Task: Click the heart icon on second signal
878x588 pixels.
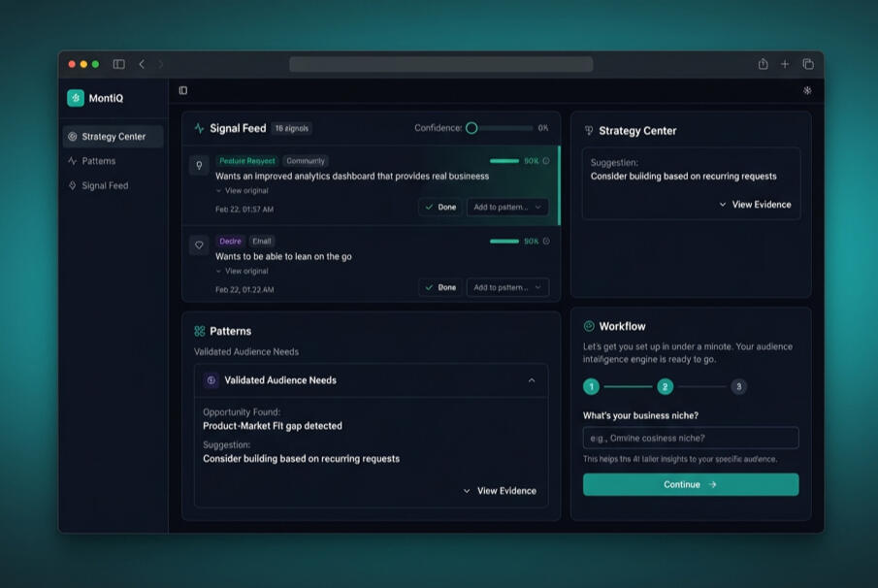Action: tap(200, 245)
